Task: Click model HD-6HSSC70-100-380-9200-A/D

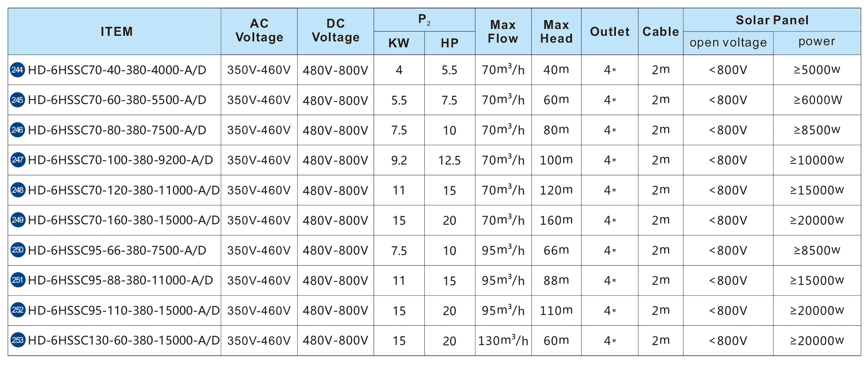Action: click(120, 160)
